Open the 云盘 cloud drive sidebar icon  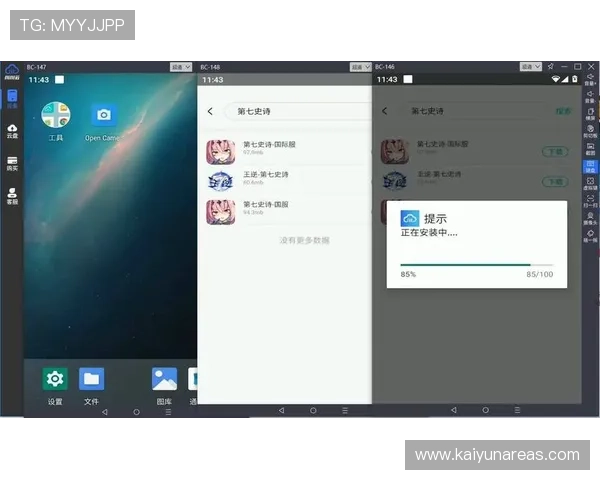12,131
